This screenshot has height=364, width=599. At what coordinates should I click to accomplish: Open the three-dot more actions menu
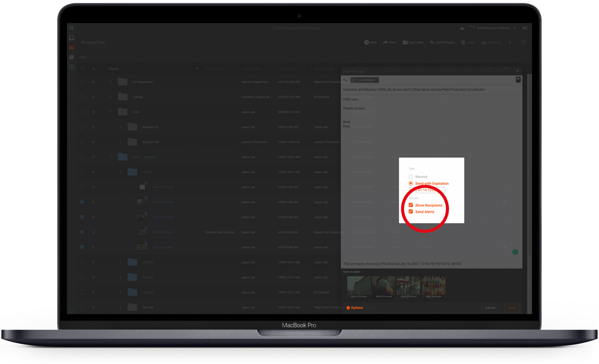coord(510,43)
